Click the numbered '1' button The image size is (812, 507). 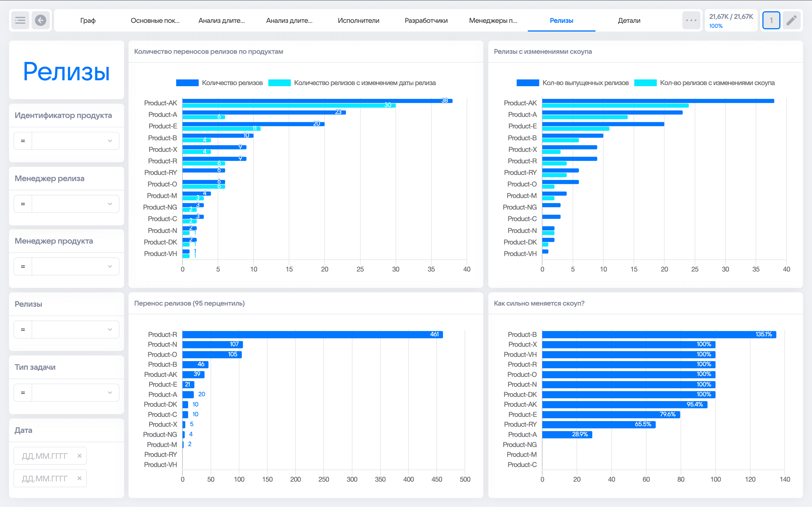771,21
